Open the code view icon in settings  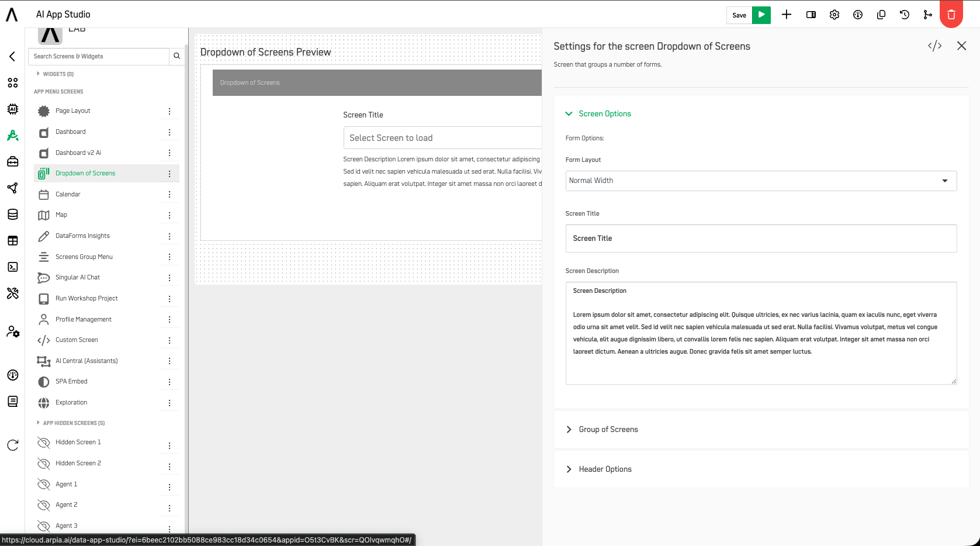tap(935, 46)
